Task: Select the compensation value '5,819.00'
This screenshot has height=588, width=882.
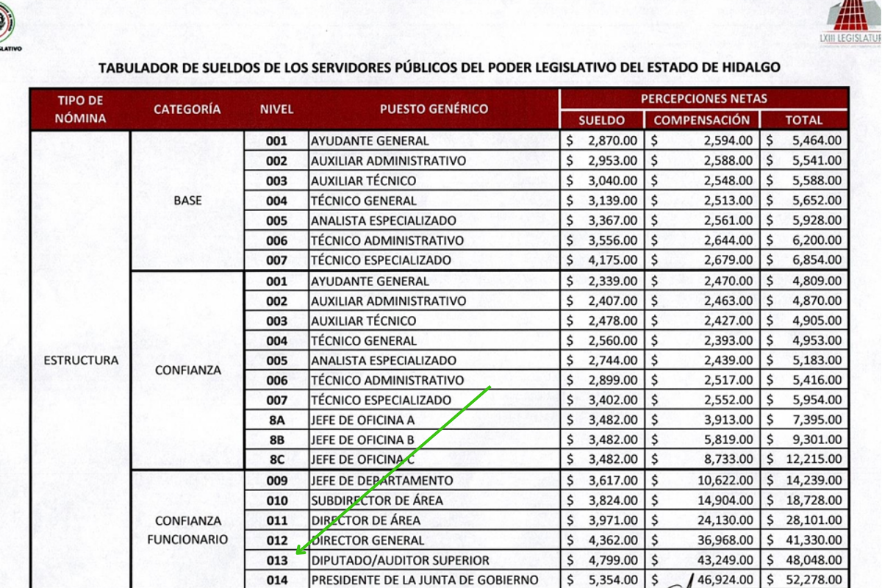Action: point(728,440)
